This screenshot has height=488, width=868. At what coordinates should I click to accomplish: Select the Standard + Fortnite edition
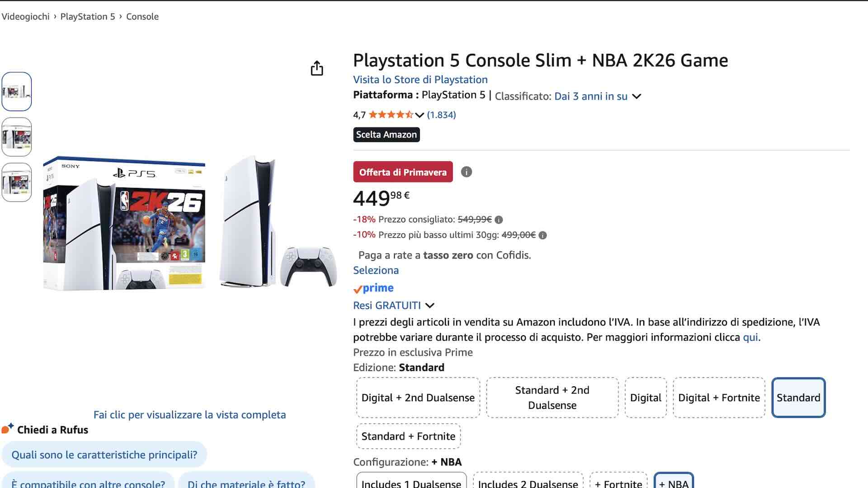coord(408,436)
